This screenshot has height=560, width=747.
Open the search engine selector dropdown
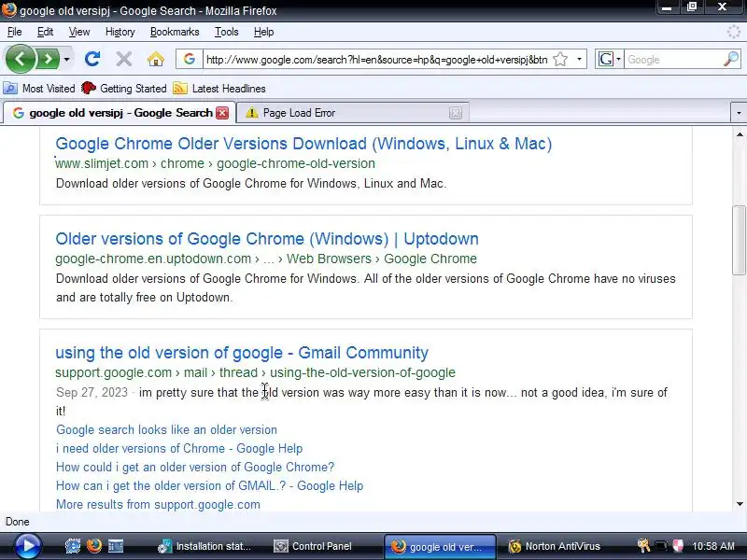[609, 60]
